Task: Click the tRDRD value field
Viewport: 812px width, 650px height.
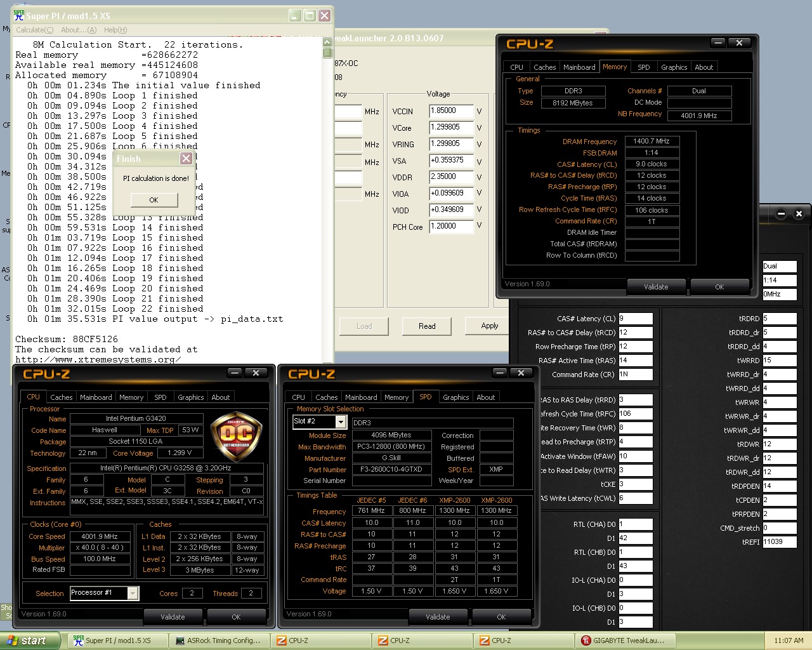Action: point(779,319)
